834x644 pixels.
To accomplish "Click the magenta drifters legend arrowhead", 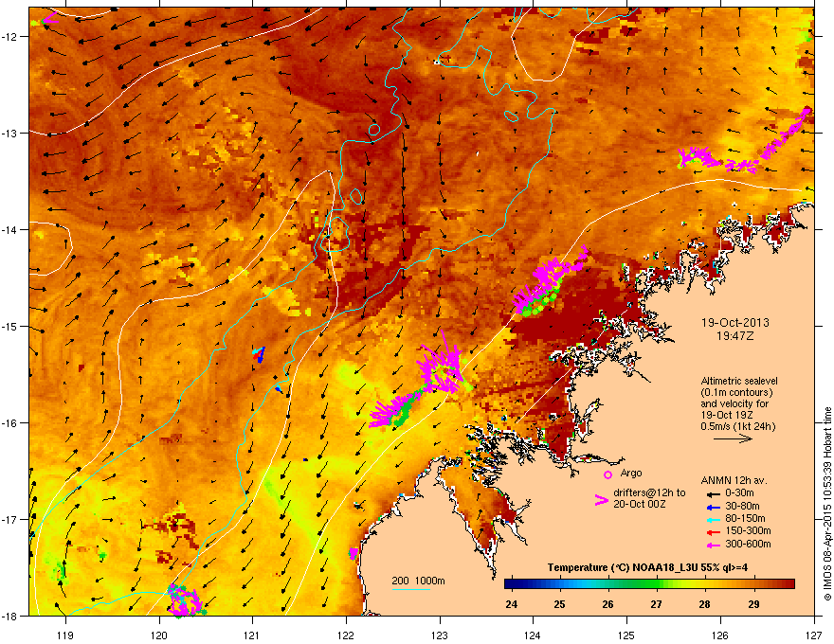I will 601,499.
